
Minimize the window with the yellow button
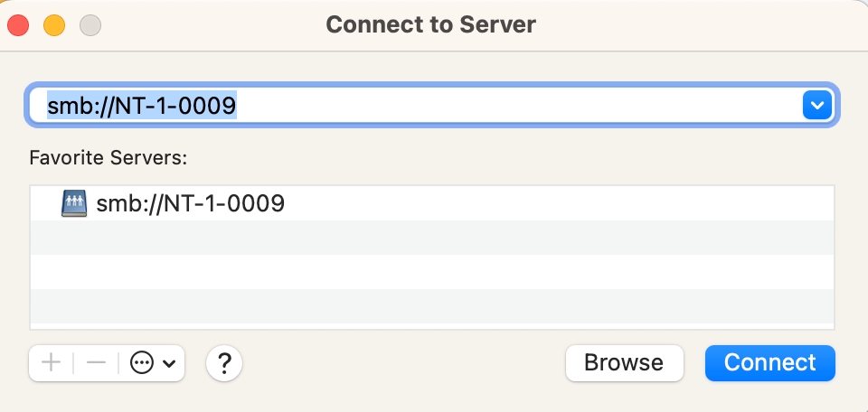click(54, 24)
